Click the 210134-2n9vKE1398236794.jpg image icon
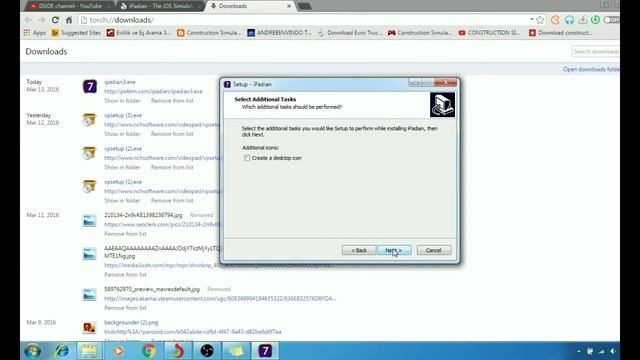This screenshot has height=360, width=640. coord(89,220)
